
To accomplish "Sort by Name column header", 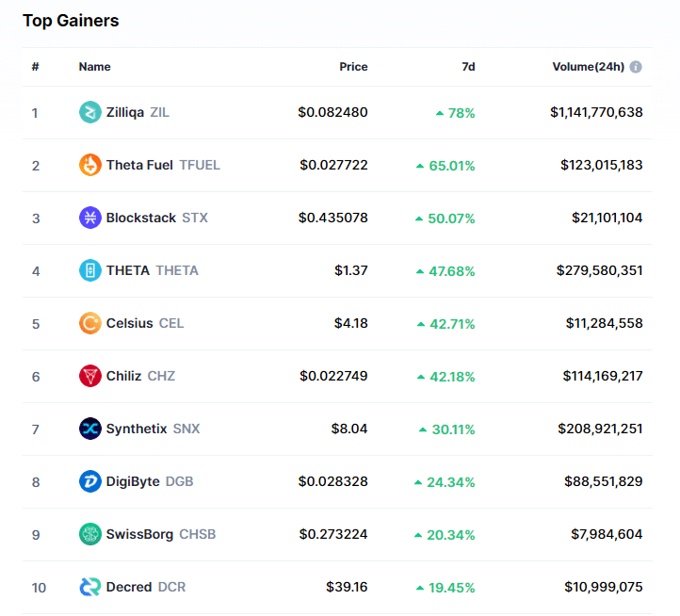I will click(94, 67).
